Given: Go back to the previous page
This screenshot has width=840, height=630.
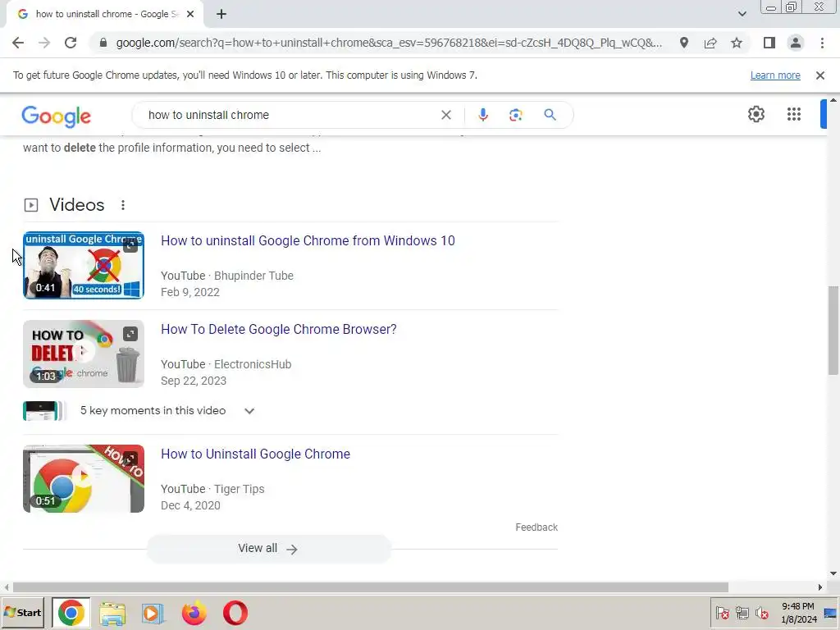Looking at the screenshot, I should coord(18,43).
